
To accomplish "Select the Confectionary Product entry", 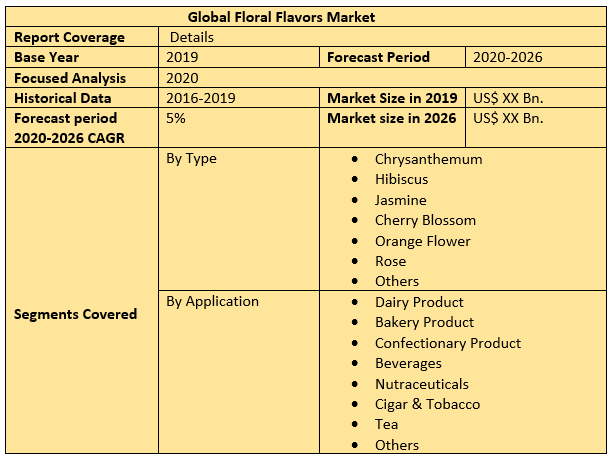I will 447,343.
